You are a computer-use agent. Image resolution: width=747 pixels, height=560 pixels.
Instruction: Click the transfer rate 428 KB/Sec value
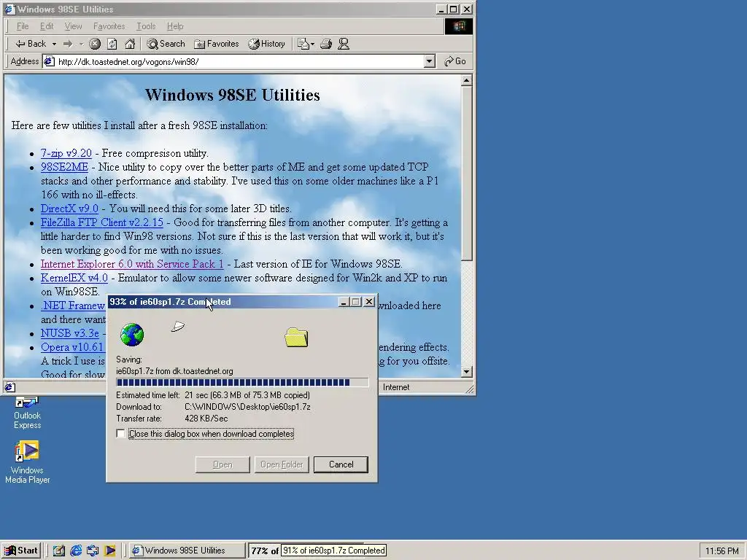point(206,419)
